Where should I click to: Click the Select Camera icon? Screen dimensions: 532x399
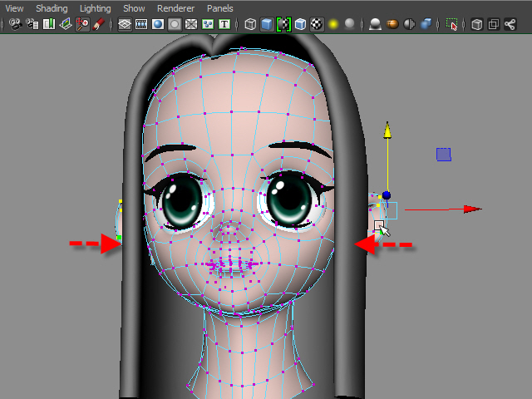pos(15,25)
